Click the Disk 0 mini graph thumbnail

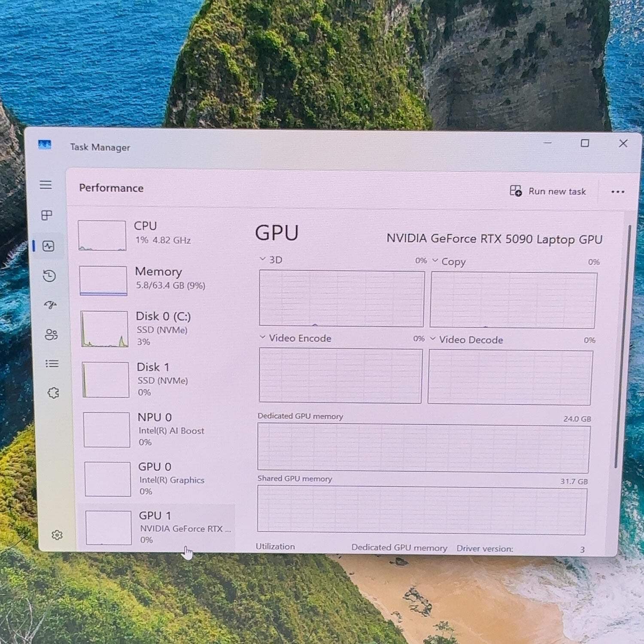click(x=104, y=329)
